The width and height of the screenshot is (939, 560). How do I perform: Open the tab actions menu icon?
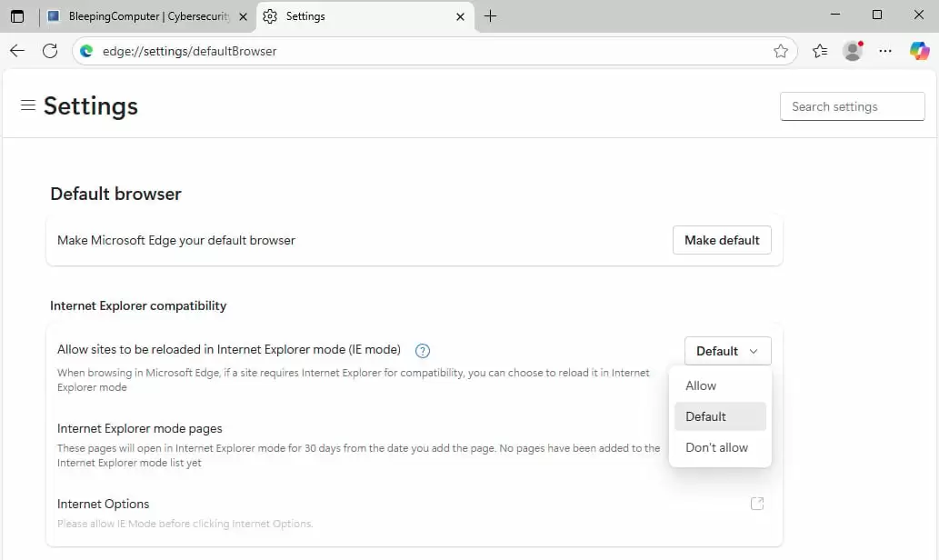pyautogui.click(x=17, y=16)
